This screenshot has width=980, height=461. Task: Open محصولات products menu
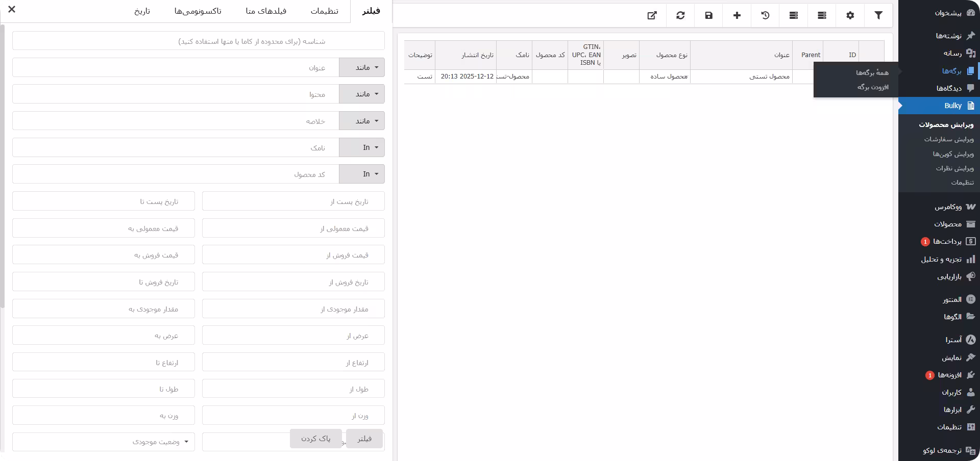point(939,224)
